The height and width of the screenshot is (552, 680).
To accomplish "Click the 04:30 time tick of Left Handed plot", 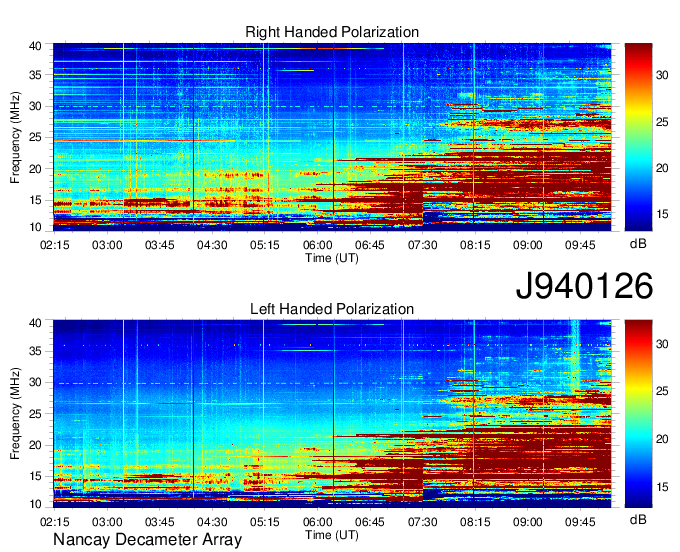I will pos(212,522).
